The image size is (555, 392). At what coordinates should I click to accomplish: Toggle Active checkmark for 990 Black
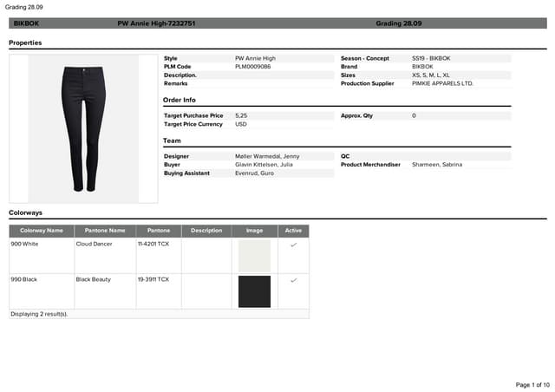click(x=293, y=280)
